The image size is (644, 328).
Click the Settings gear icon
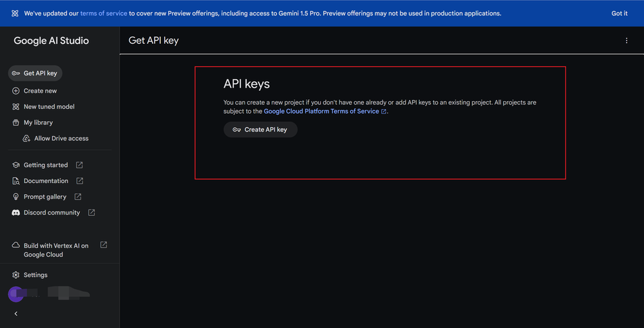point(16,275)
